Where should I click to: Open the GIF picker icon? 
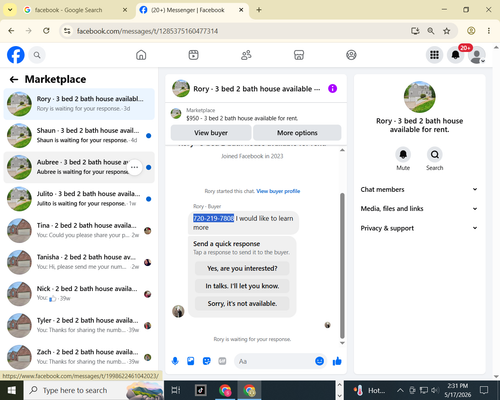(222, 361)
